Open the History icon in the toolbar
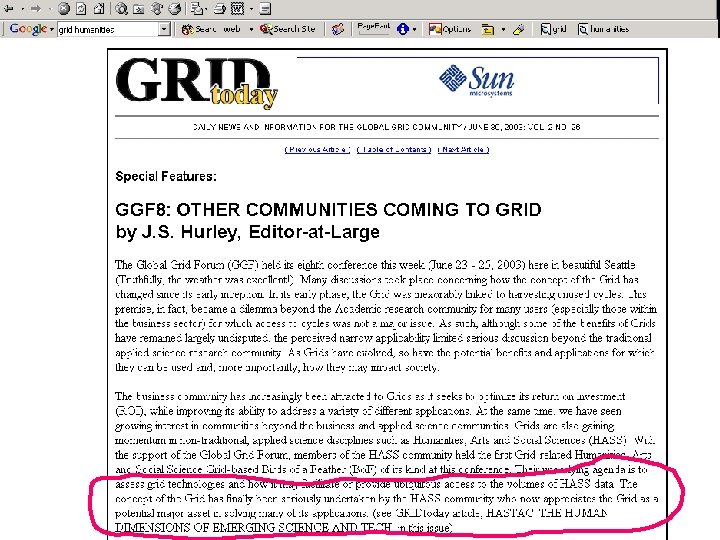This screenshot has height=540, width=720. (174, 8)
